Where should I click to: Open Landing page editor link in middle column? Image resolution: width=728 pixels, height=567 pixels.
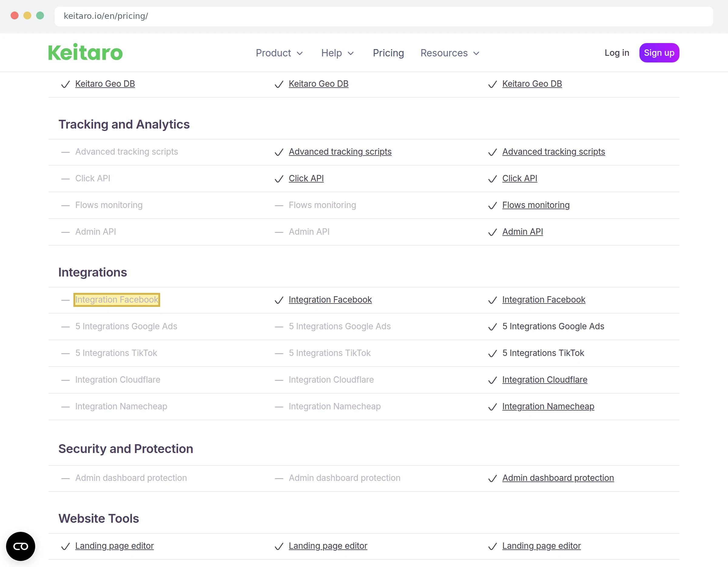[x=328, y=546]
